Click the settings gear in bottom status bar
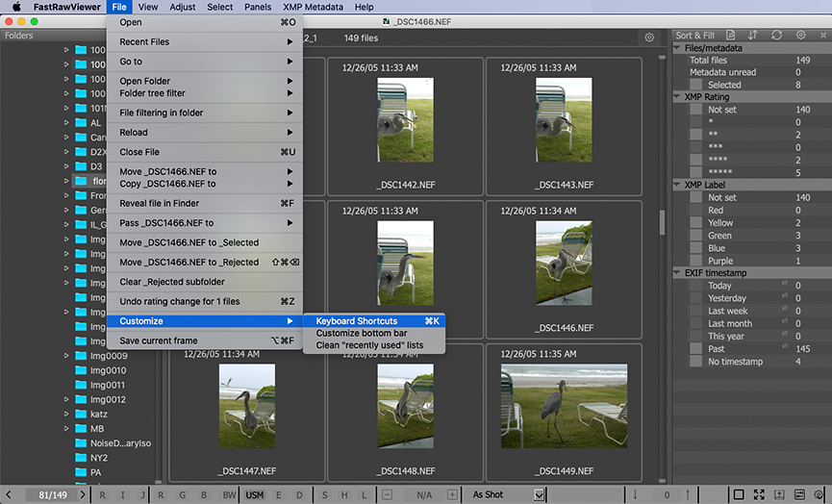The height and width of the screenshot is (504, 832). (x=819, y=494)
